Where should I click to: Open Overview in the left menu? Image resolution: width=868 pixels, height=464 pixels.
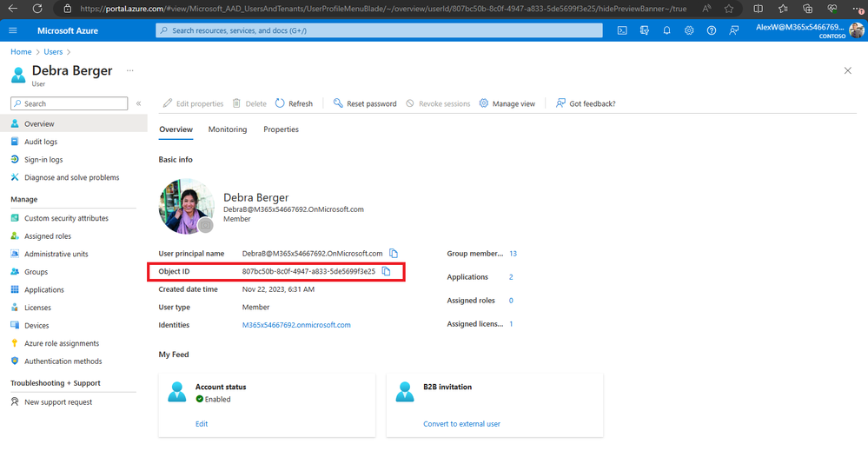pos(74,123)
